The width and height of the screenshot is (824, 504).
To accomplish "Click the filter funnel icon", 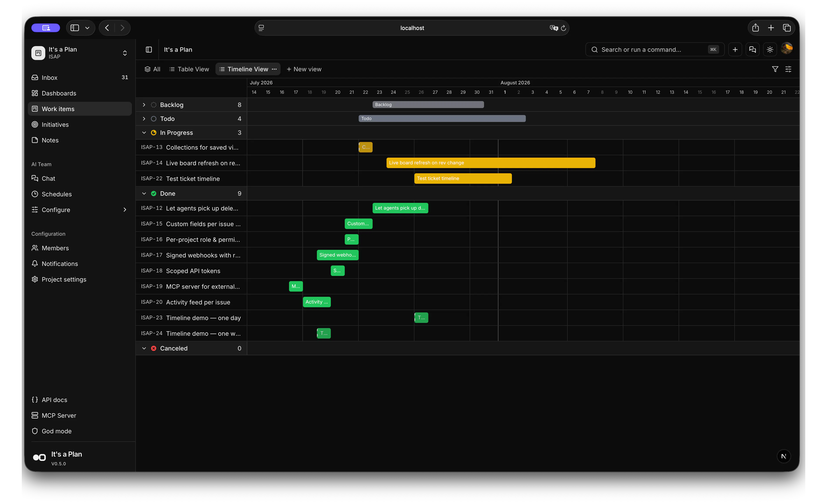I will [x=775, y=69].
